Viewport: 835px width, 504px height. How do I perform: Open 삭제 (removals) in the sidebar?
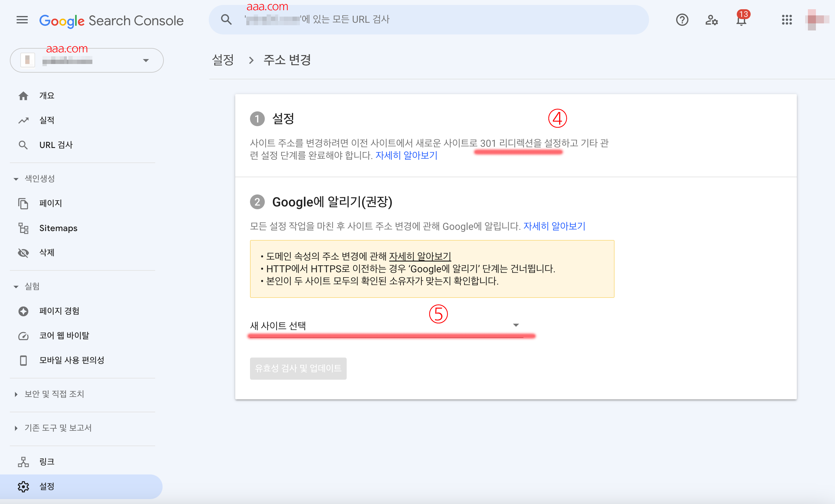(x=47, y=252)
